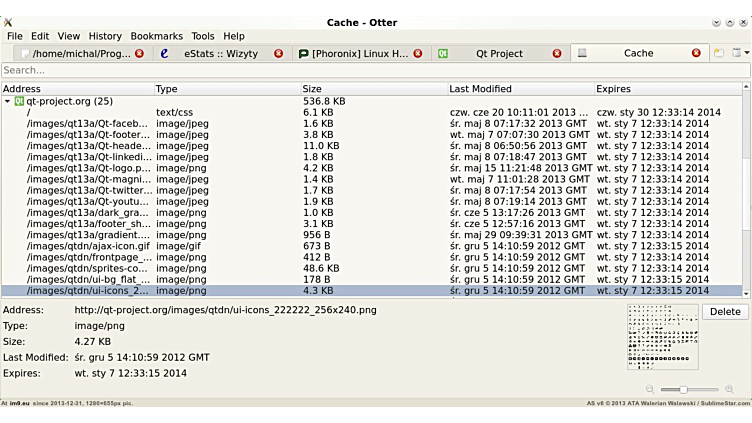Click the eStats tab favicon
Screen dimensions: 752x423
tap(164, 54)
